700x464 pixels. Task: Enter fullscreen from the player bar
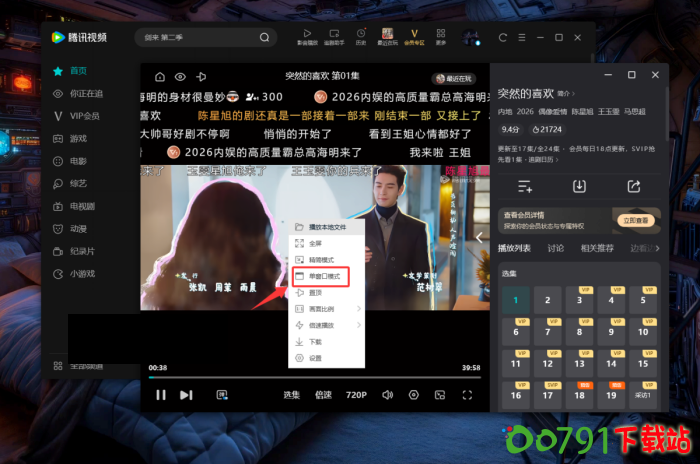[x=467, y=395]
